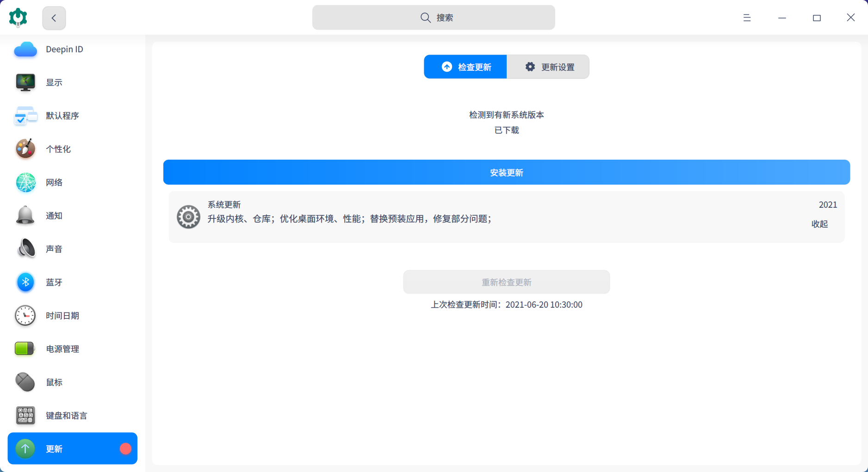Image resolution: width=868 pixels, height=472 pixels.
Task: Click the 重新检查更新 button
Action: (x=507, y=282)
